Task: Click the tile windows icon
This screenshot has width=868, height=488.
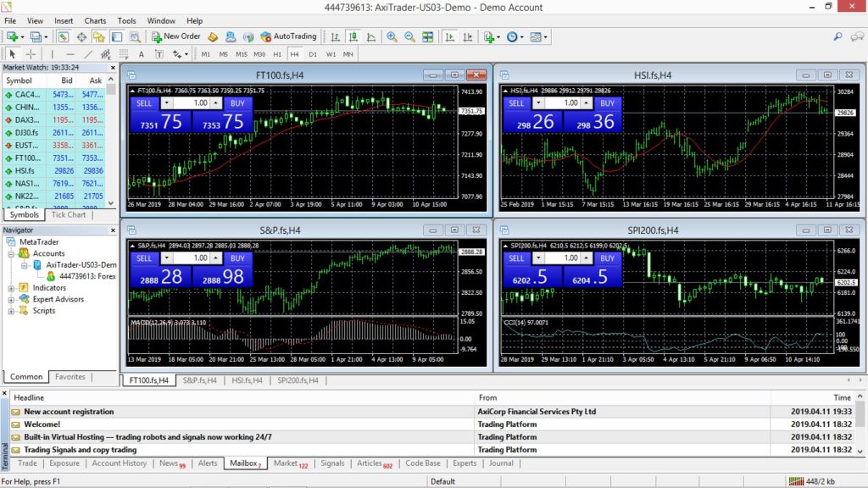Action: coord(426,36)
